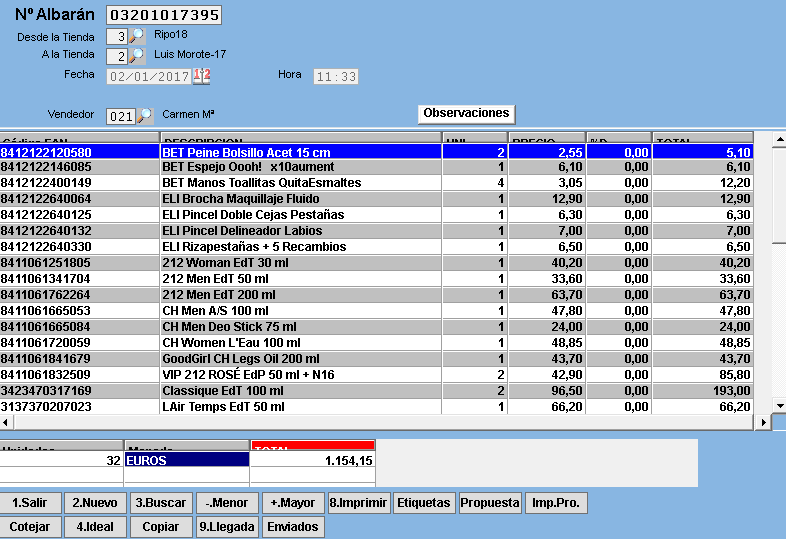786x539 pixels.
Task: Click units value 4 in Toallitas row
Action: 500,183
